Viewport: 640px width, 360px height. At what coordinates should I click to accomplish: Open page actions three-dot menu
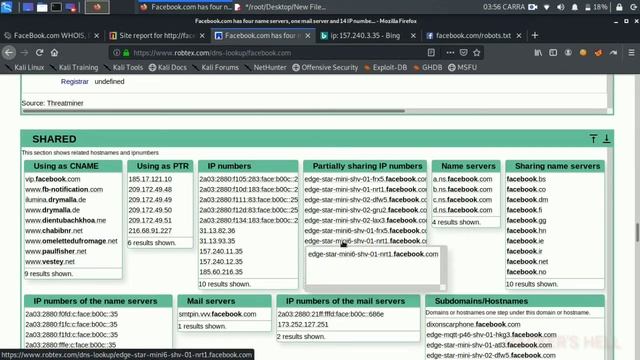pyautogui.click(x=450, y=53)
